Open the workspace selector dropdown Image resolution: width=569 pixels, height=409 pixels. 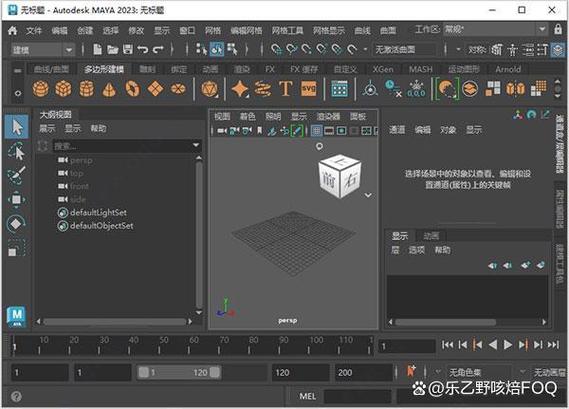[495, 29]
